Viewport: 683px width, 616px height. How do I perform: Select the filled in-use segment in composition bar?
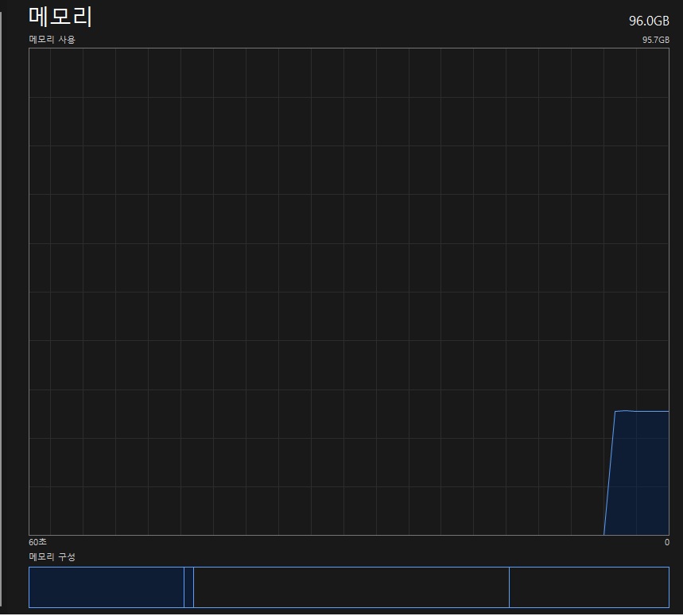pos(106,587)
